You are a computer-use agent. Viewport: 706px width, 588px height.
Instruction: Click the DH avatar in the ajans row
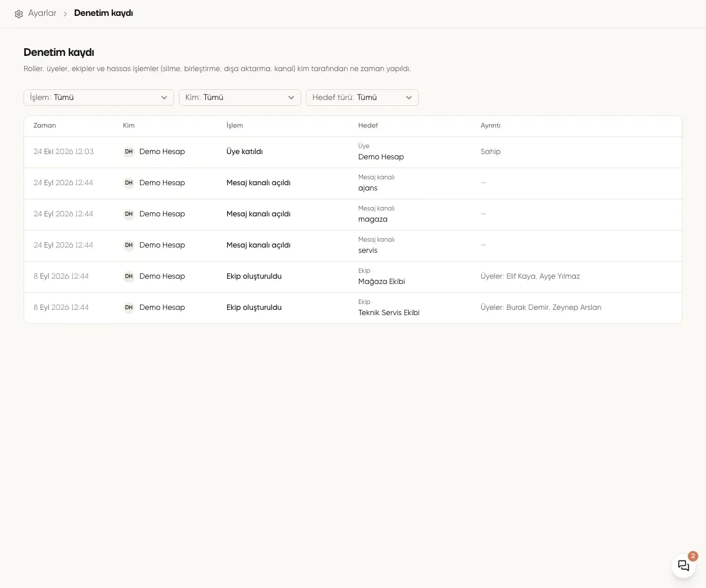tap(129, 183)
